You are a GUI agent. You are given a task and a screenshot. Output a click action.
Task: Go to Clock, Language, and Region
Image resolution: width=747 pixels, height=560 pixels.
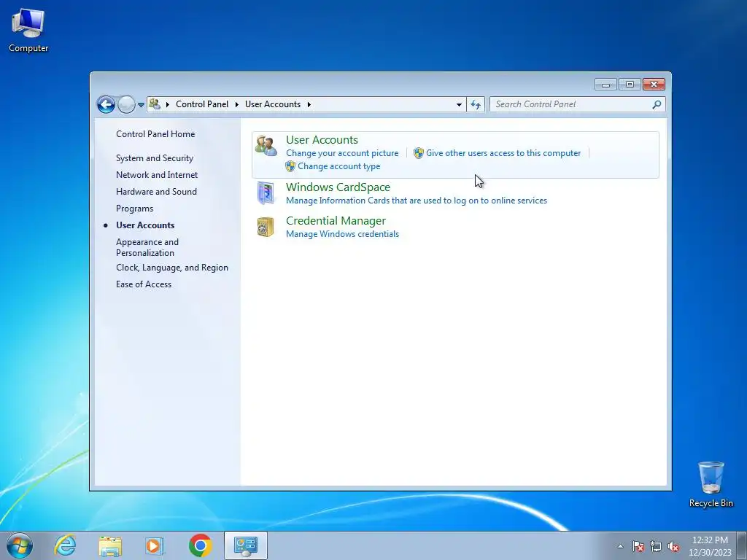[x=172, y=268]
